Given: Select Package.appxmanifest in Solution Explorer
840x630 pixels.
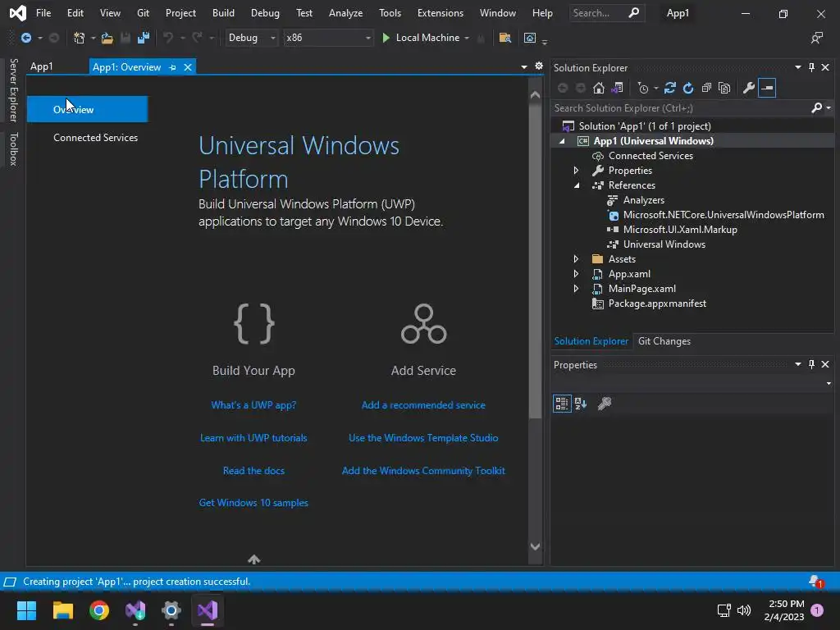Looking at the screenshot, I should click(657, 304).
